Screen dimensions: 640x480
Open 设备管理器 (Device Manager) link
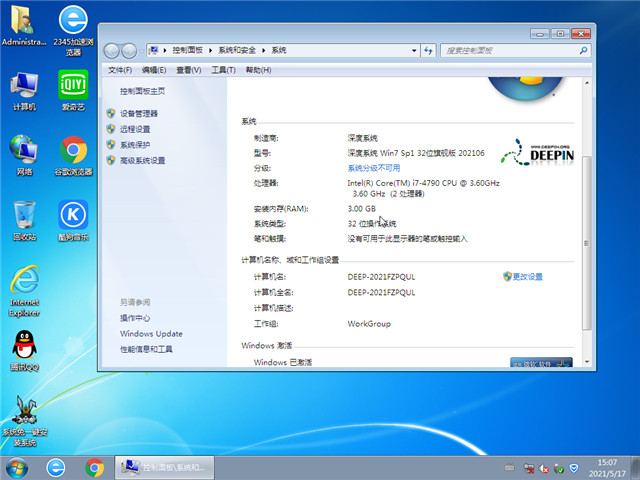[139, 114]
